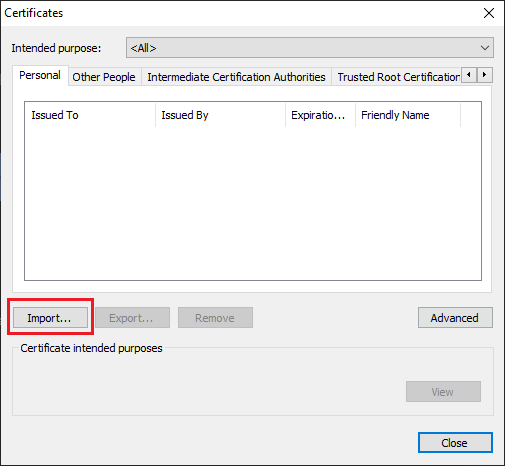The width and height of the screenshot is (505, 466).
Task: Click the greyed-out View button
Action: (443, 392)
